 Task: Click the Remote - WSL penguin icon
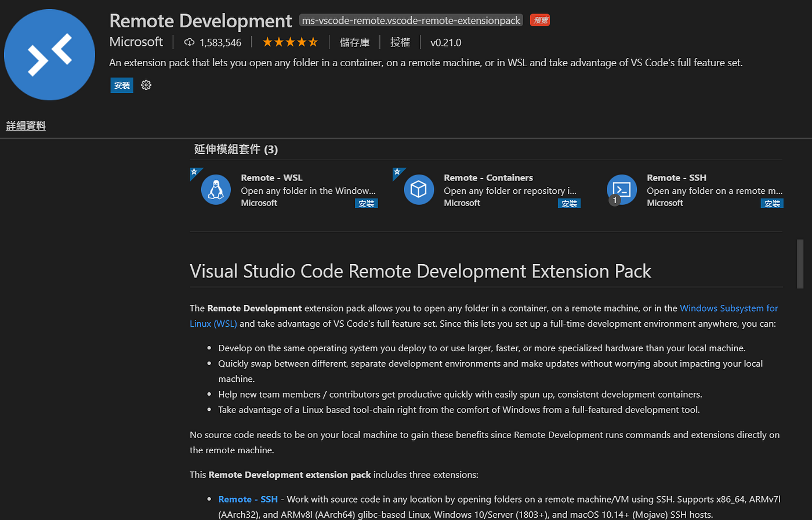pos(216,189)
